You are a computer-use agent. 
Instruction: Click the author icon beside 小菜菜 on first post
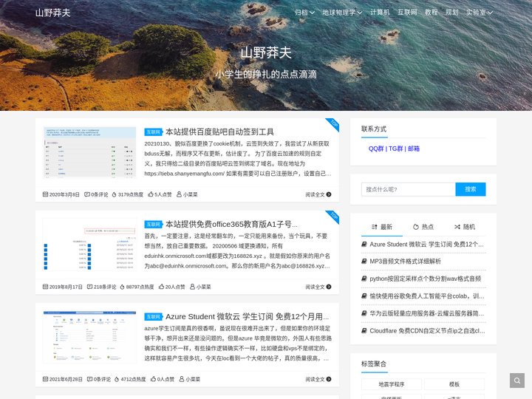(x=179, y=194)
